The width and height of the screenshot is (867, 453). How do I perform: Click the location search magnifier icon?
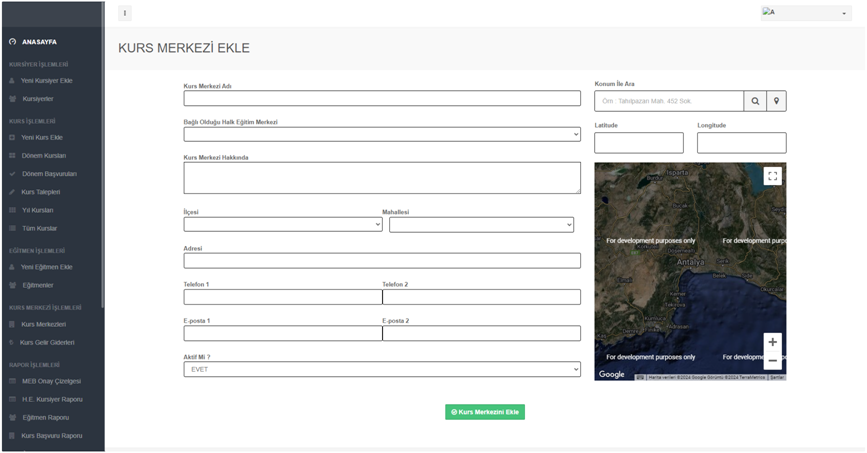755,101
